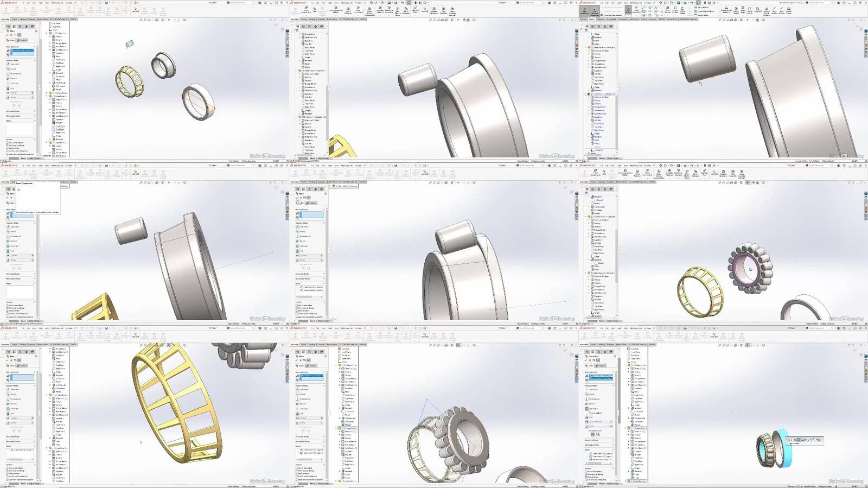
Task: Enable Add to new folder in top-left frame
Action: [x=8, y=143]
